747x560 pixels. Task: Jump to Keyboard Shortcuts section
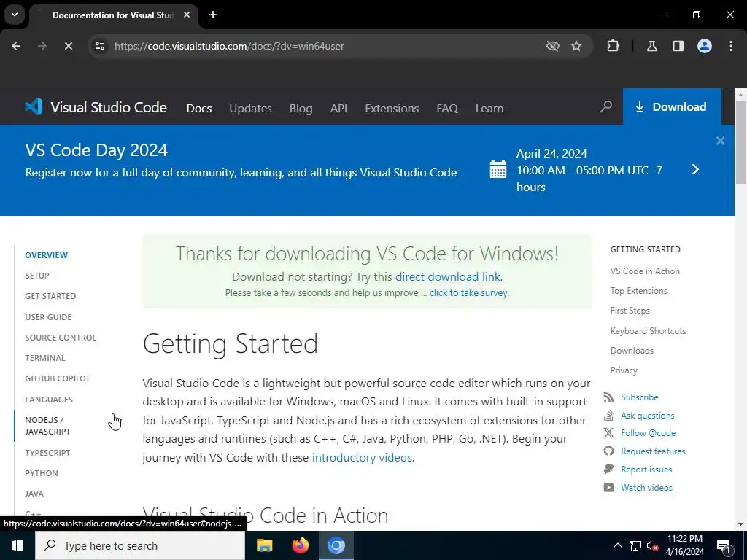tap(648, 331)
